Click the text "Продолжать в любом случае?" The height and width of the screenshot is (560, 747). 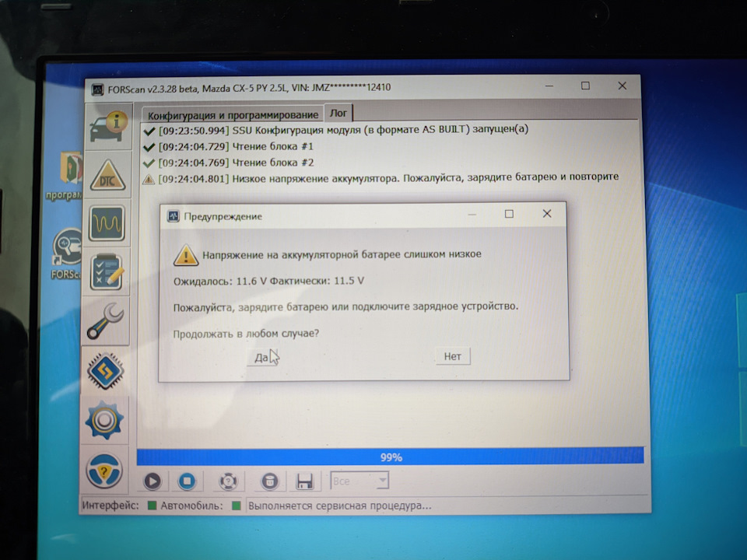[x=246, y=334]
